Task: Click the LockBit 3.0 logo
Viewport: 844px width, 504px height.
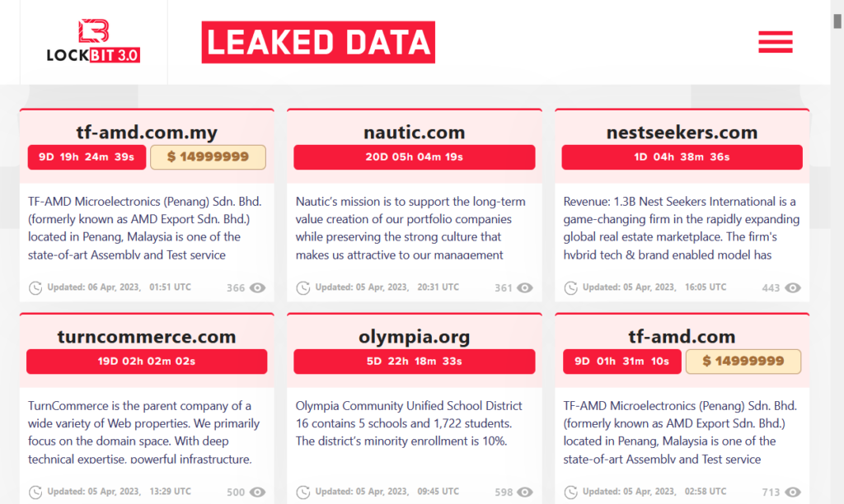Action: pyautogui.click(x=93, y=41)
